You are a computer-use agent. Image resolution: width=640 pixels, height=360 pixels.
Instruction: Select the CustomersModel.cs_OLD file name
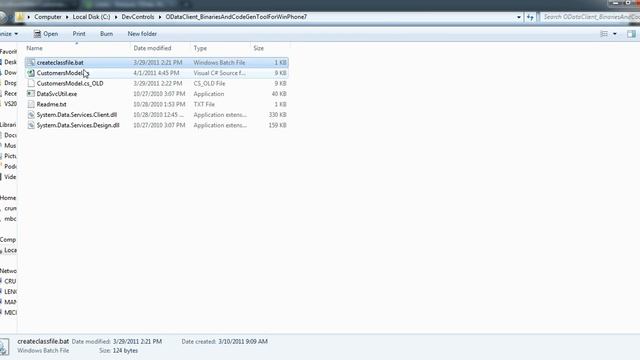tap(70, 83)
